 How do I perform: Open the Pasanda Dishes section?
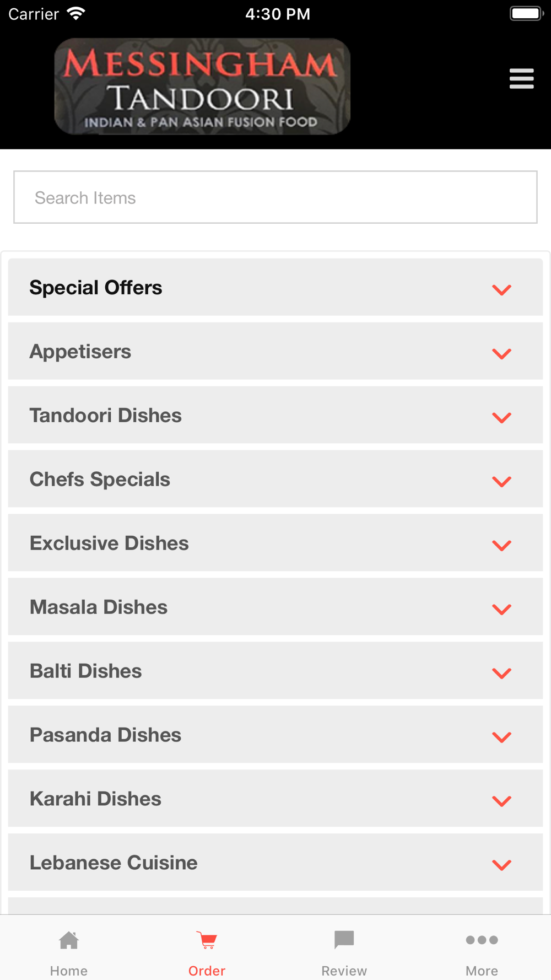tap(275, 735)
